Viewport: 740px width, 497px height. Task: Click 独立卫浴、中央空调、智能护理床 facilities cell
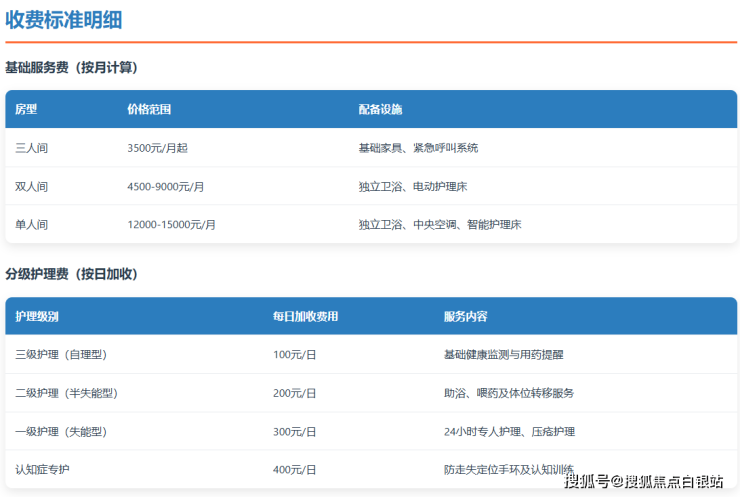(x=440, y=225)
